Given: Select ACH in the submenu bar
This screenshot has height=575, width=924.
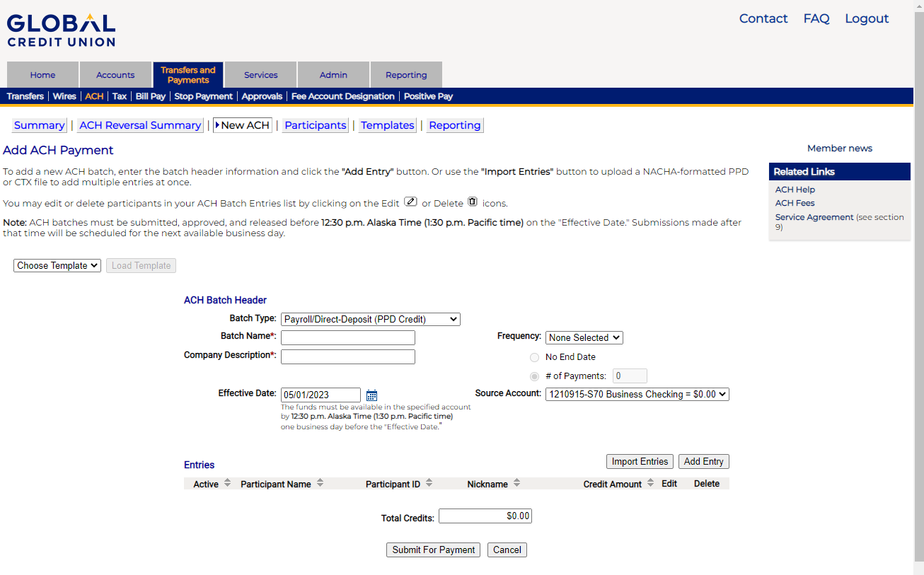Looking at the screenshot, I should click(x=94, y=96).
